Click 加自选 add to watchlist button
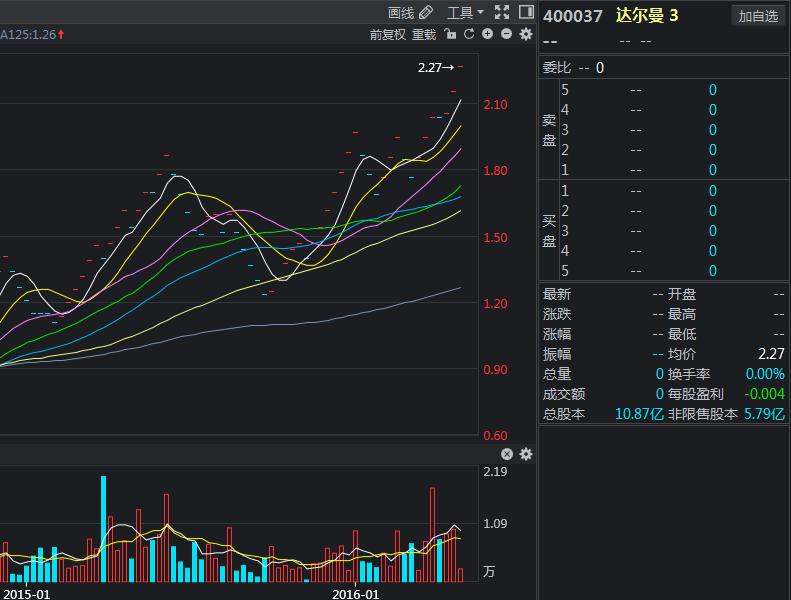The height and width of the screenshot is (600, 791). 758,16
